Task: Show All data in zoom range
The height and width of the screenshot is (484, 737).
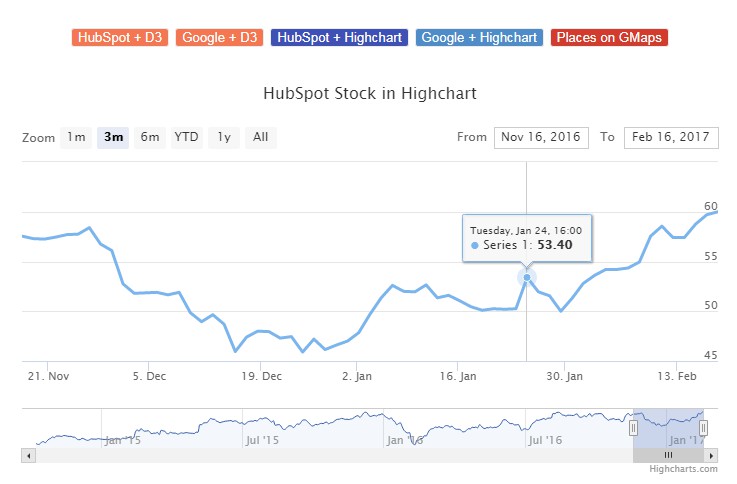Action: [260, 137]
